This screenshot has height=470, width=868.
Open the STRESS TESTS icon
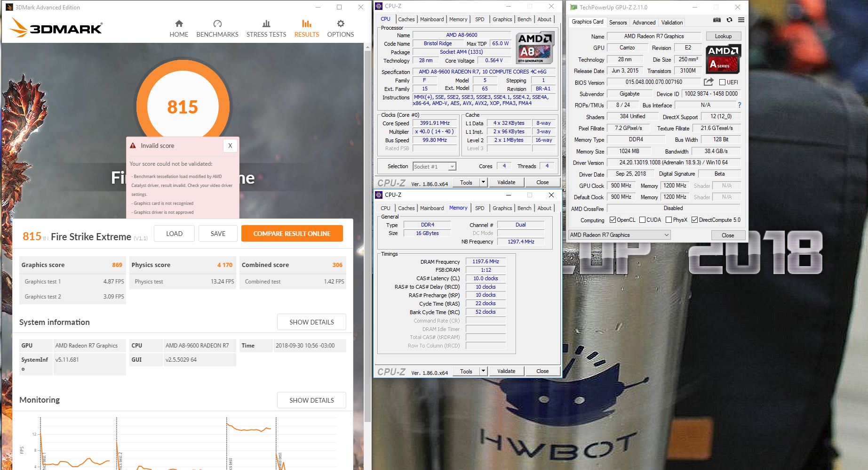266,24
